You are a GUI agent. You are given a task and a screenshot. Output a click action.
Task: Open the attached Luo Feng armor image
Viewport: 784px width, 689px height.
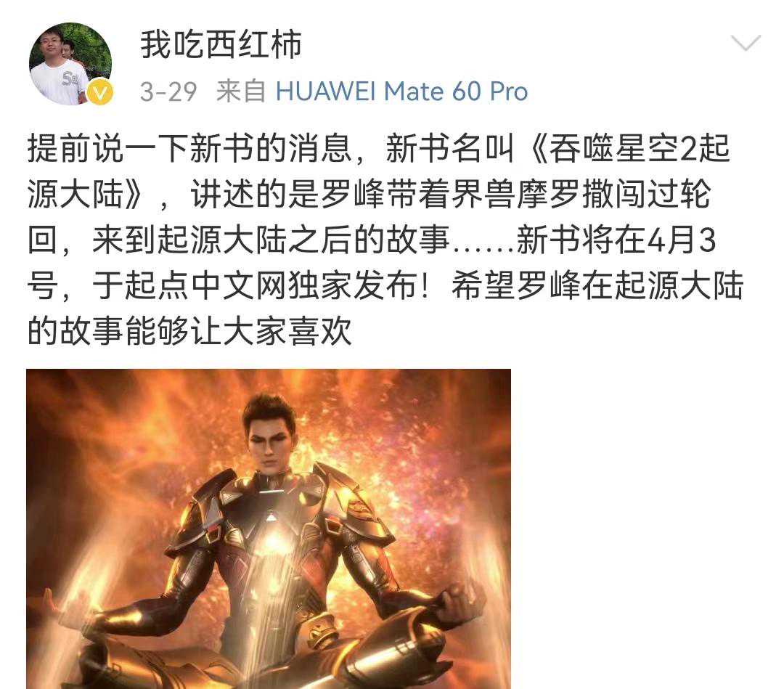pyautogui.click(x=269, y=529)
